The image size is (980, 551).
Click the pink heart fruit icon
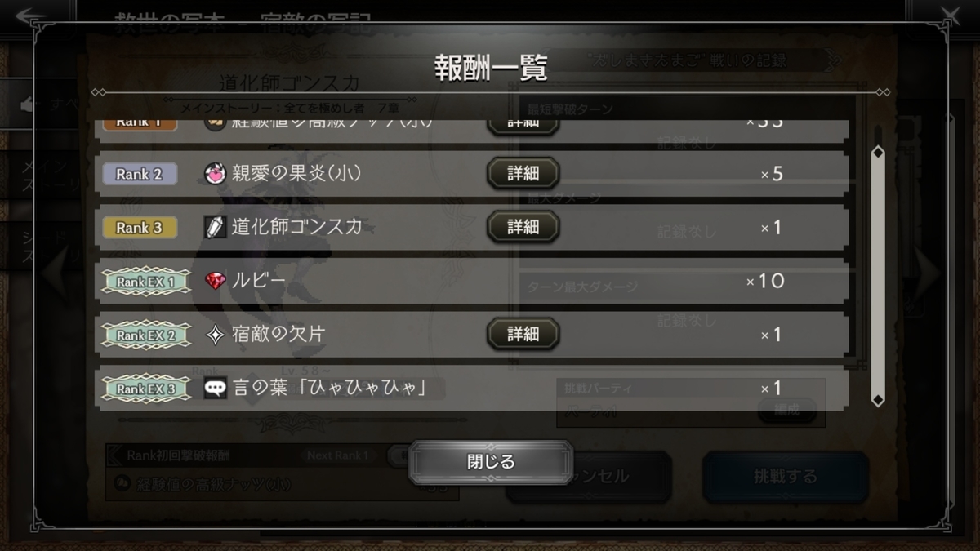point(215,174)
